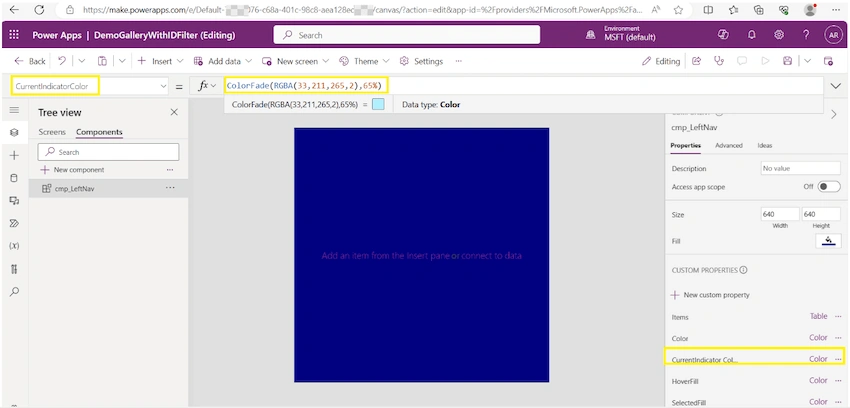Switch to the Components tab
This screenshot has width=850, height=408.
click(x=99, y=132)
